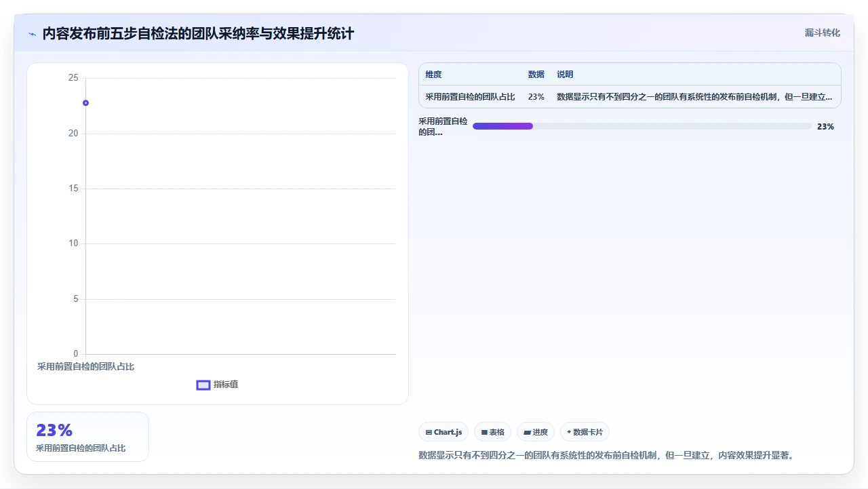The width and height of the screenshot is (868, 489).
Task: Click the 数据卡片 tag star icon
Action: (569, 432)
